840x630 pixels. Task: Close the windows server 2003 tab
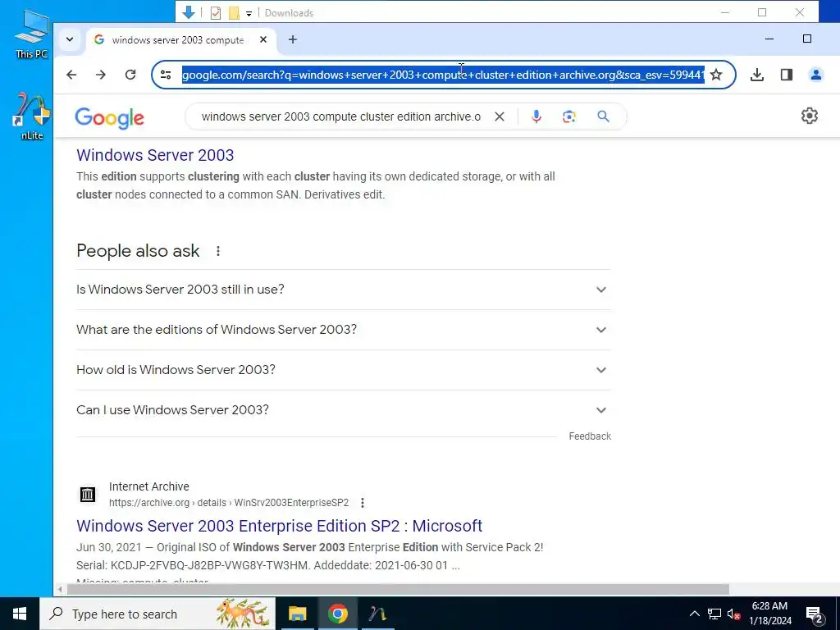click(263, 39)
